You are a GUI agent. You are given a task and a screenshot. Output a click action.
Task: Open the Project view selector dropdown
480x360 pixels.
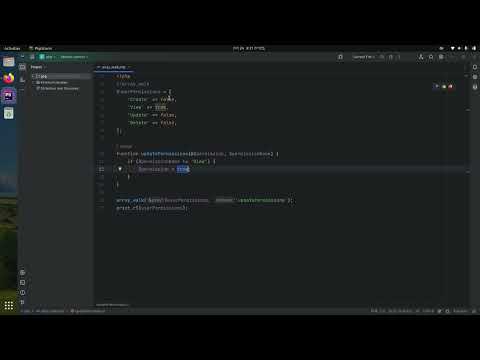pos(38,67)
